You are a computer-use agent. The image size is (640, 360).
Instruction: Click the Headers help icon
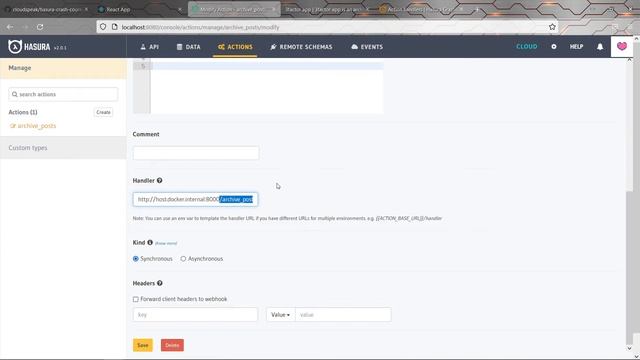160,283
